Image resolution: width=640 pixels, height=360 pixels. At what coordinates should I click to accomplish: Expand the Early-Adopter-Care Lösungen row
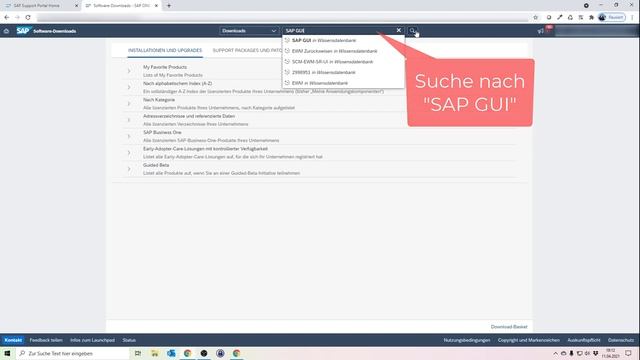129,153
